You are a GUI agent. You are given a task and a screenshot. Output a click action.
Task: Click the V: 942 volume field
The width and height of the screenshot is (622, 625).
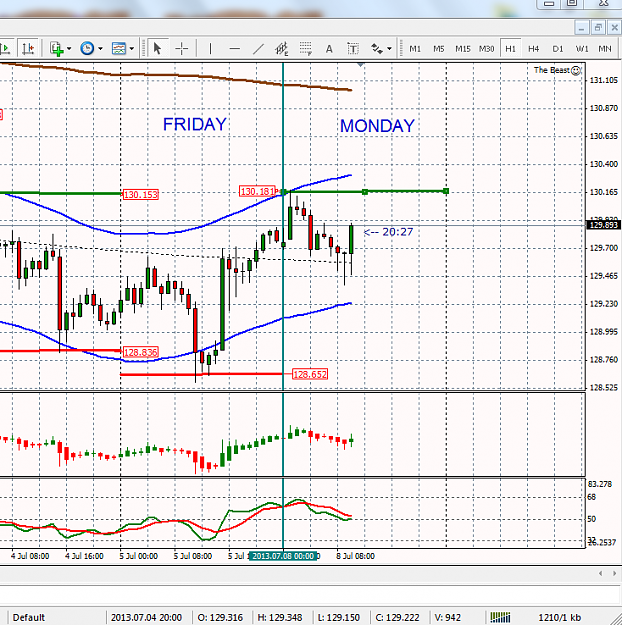(447, 617)
